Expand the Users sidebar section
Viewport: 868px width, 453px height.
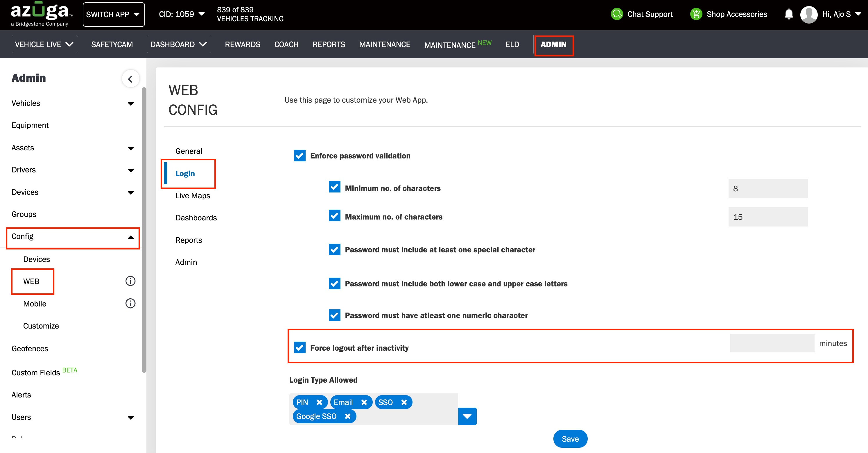(131, 418)
